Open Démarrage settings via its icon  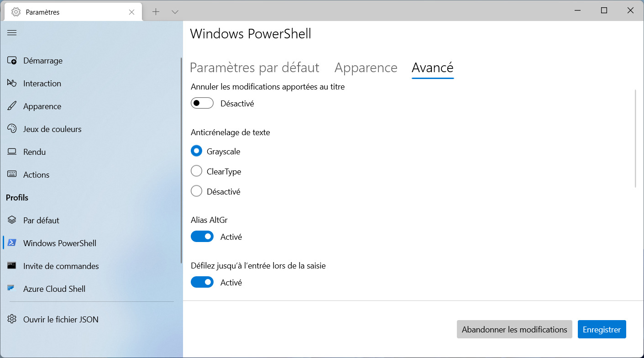coord(12,61)
